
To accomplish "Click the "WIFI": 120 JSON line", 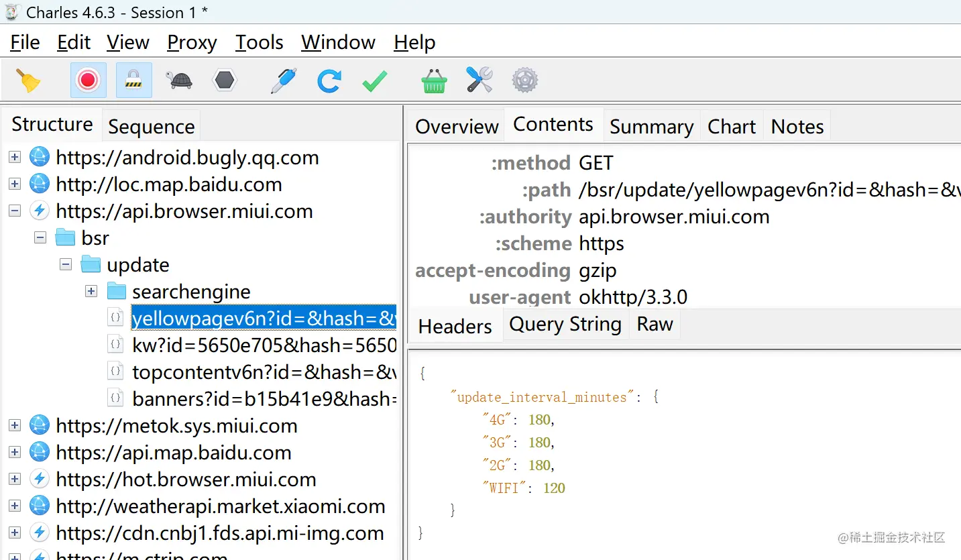I will pyautogui.click(x=524, y=488).
